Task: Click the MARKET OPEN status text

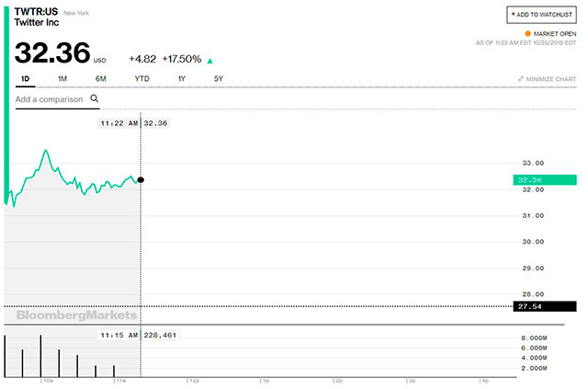Action: point(555,34)
